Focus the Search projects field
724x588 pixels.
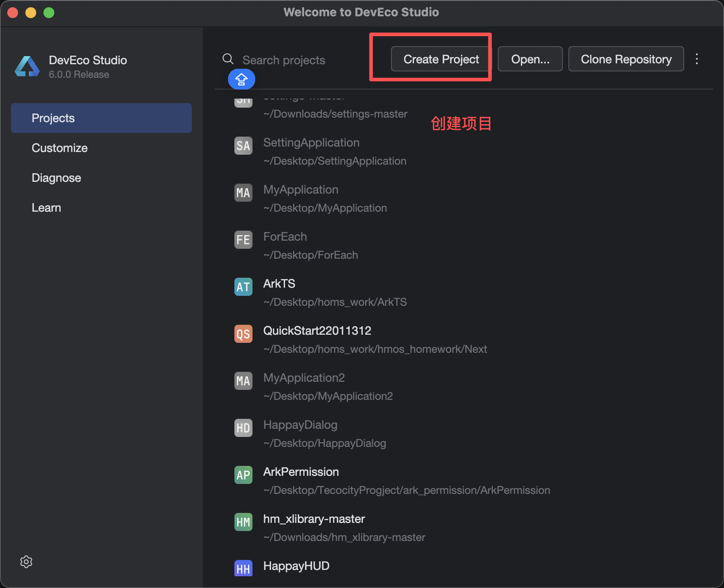tap(284, 60)
